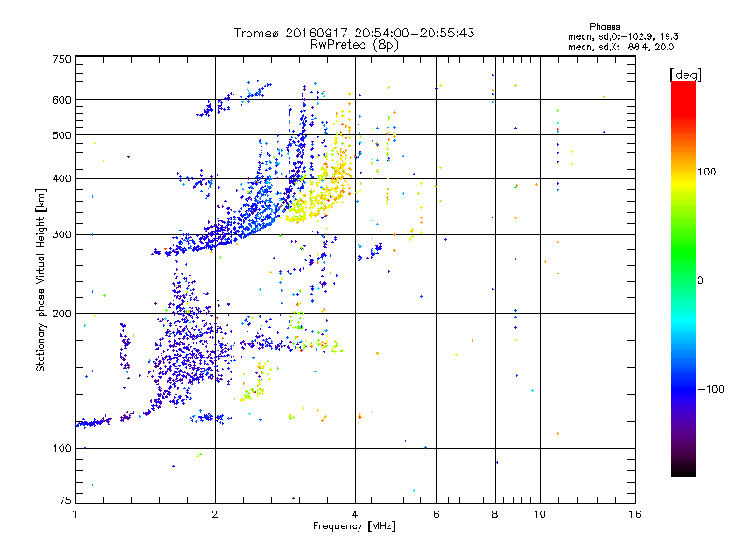Click the y-axis value '100'
Image resolution: width=747 pixels, height=560 pixels.
coord(63,449)
